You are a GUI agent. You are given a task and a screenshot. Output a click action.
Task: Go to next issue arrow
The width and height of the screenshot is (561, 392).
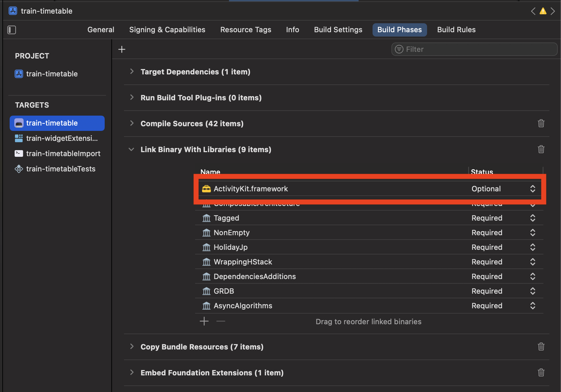pyautogui.click(x=553, y=11)
